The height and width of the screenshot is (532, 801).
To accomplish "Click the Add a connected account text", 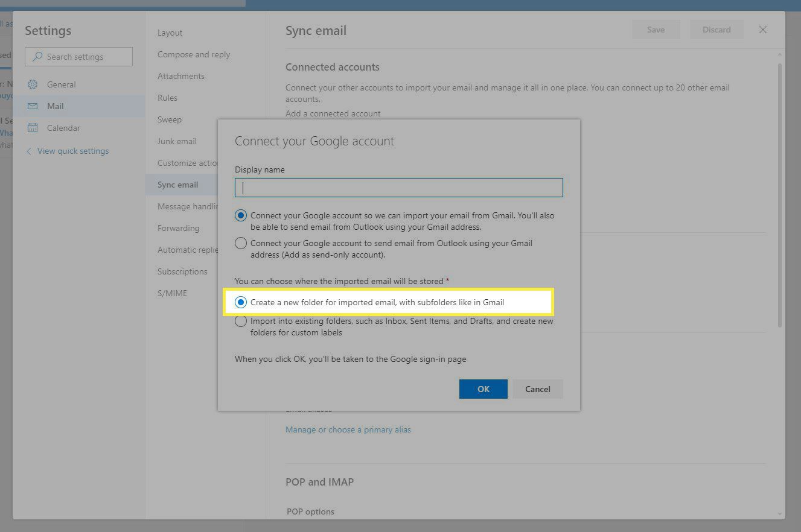I will click(x=333, y=113).
